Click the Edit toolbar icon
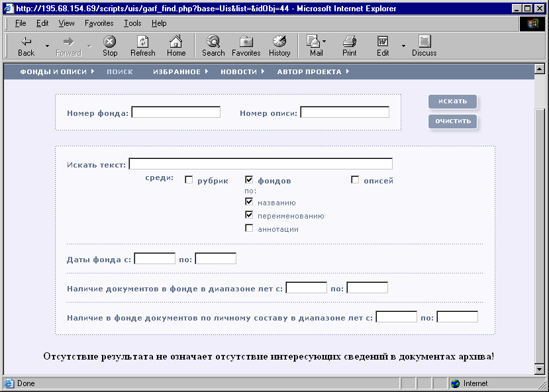This screenshot has height=392, width=549. tap(383, 42)
